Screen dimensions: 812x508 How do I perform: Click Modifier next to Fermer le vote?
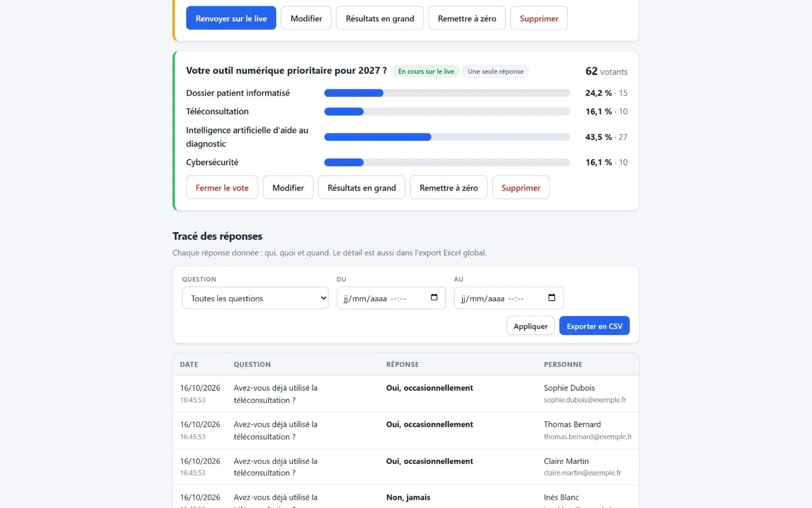point(288,188)
